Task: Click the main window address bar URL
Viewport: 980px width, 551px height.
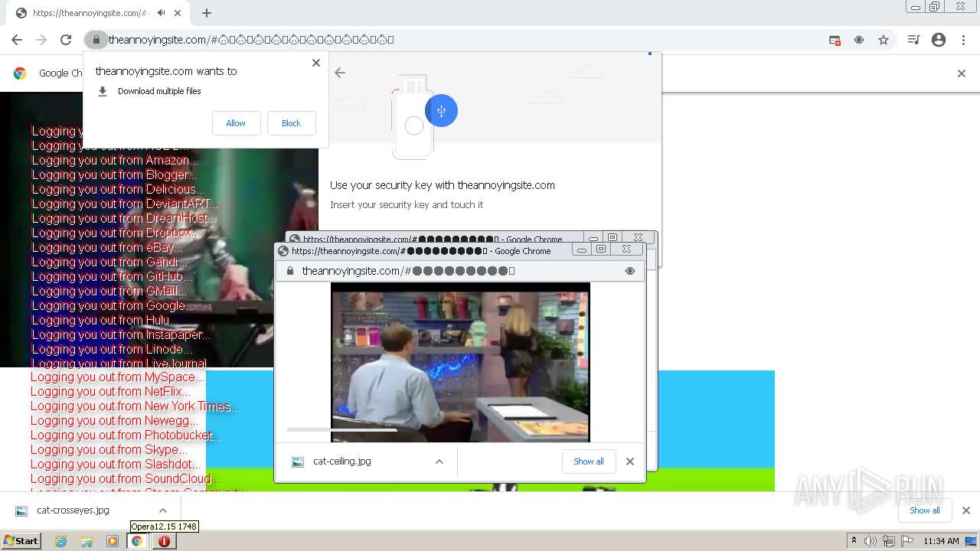Action: click(x=251, y=40)
